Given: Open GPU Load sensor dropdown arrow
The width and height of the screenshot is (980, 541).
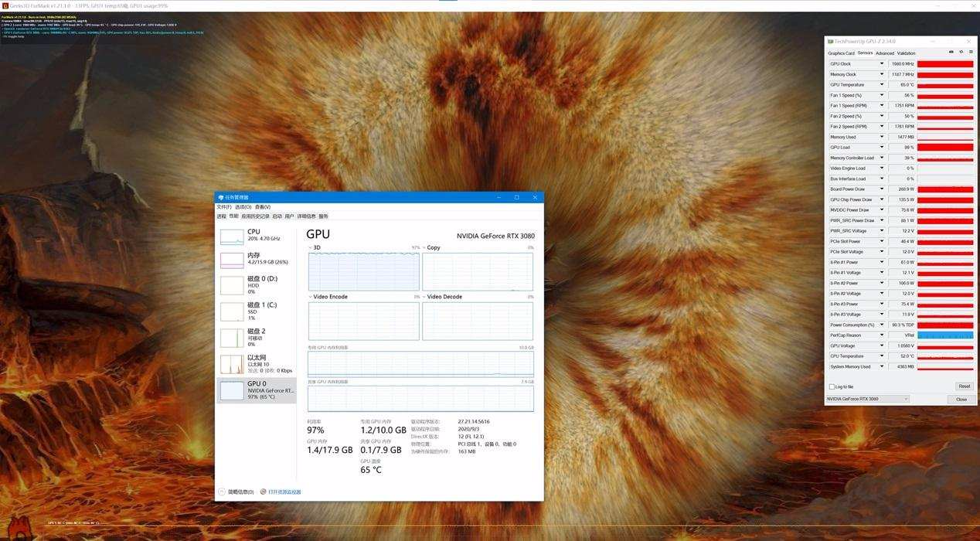Looking at the screenshot, I should click(x=882, y=148).
